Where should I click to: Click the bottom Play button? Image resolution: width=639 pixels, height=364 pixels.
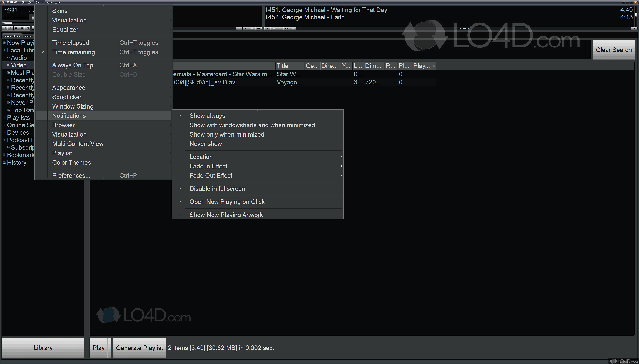(99, 348)
